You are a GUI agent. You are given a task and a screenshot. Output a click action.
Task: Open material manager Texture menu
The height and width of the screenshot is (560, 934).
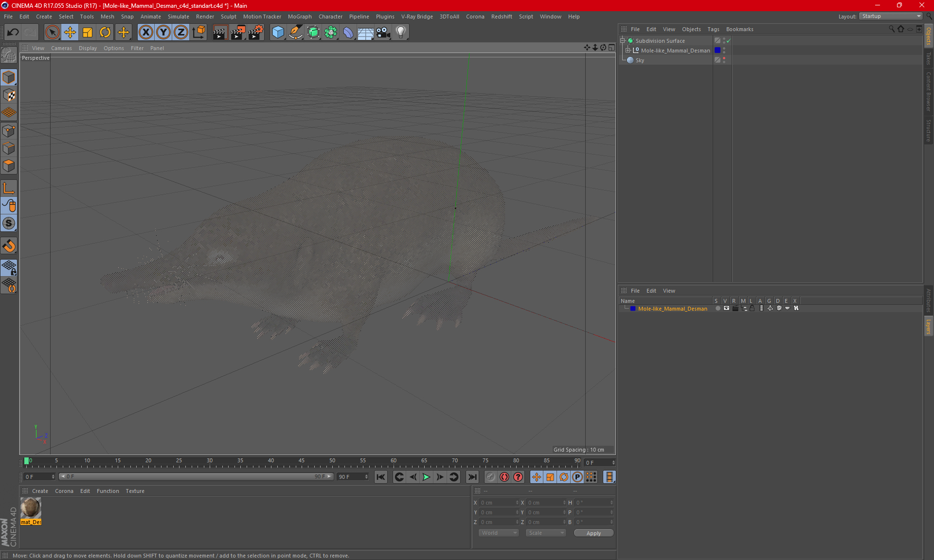[135, 491]
